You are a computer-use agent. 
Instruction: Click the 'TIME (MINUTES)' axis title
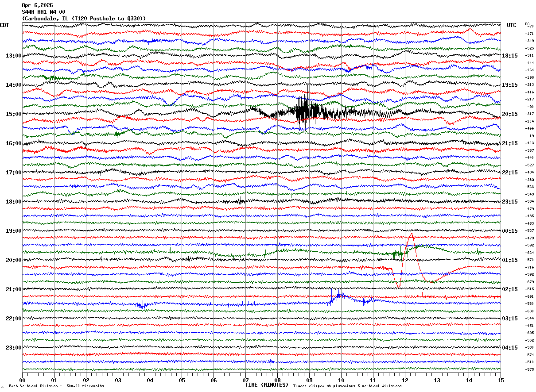(x=267, y=385)
